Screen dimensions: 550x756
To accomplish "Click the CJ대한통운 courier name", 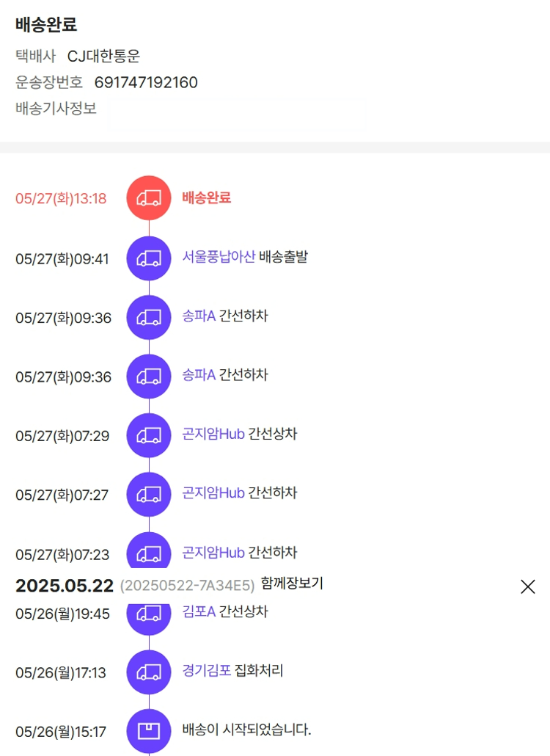I will point(103,56).
